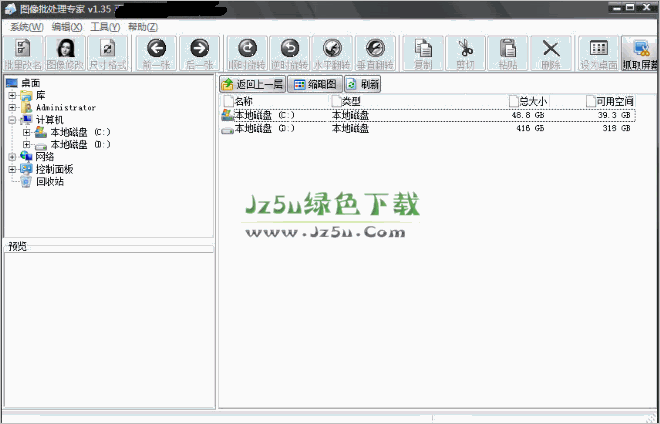
Task: Click the 刷新 refresh button
Action: [363, 85]
